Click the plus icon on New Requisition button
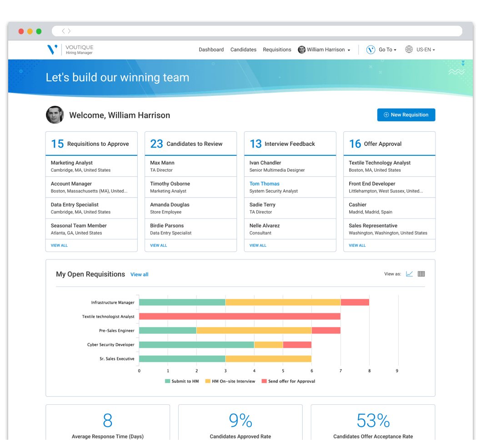This screenshot has width=481, height=448. tap(386, 115)
